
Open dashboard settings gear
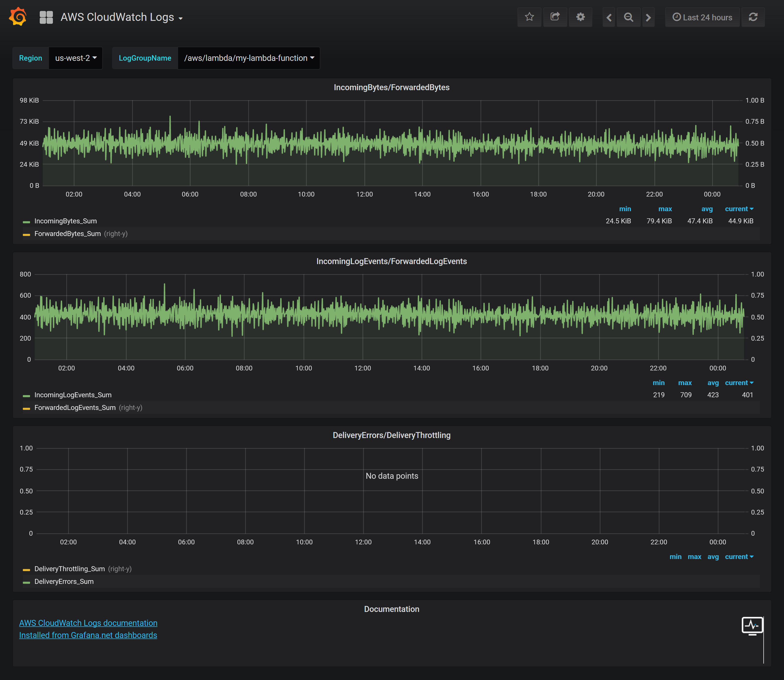[580, 17]
